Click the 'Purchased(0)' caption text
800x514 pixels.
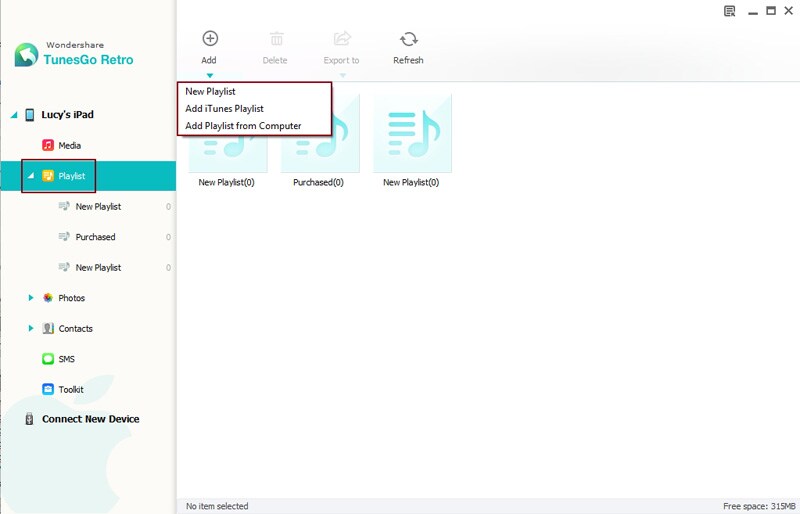318,182
